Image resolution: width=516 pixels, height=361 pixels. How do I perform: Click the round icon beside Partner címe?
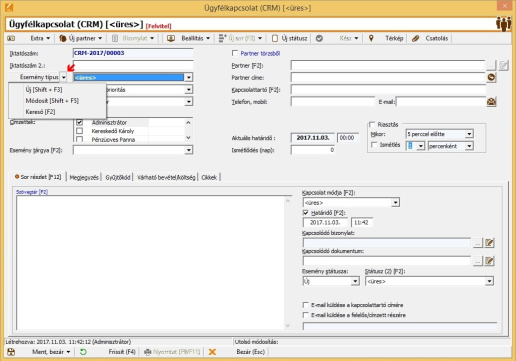491,77
